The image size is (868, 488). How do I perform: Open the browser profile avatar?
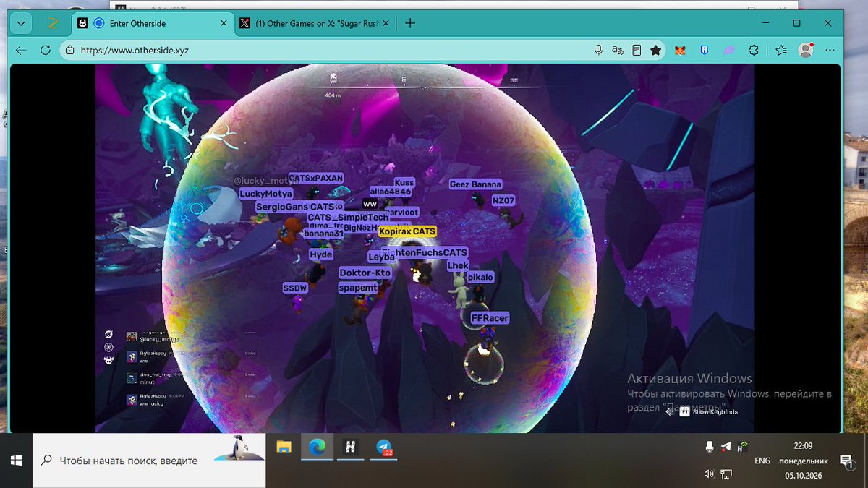pos(805,50)
